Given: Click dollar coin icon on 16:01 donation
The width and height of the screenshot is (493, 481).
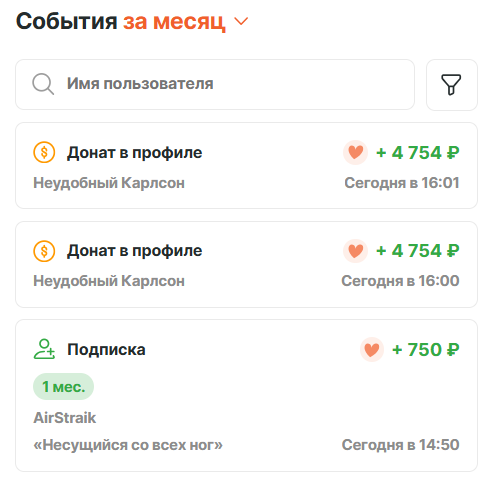Looking at the screenshot, I should 44,153.
